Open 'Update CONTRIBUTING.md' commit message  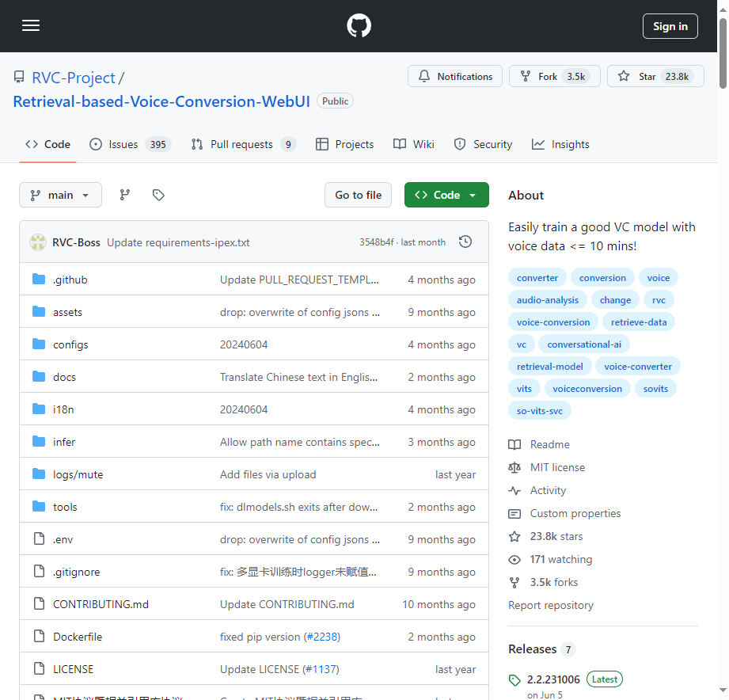pyautogui.click(x=287, y=604)
